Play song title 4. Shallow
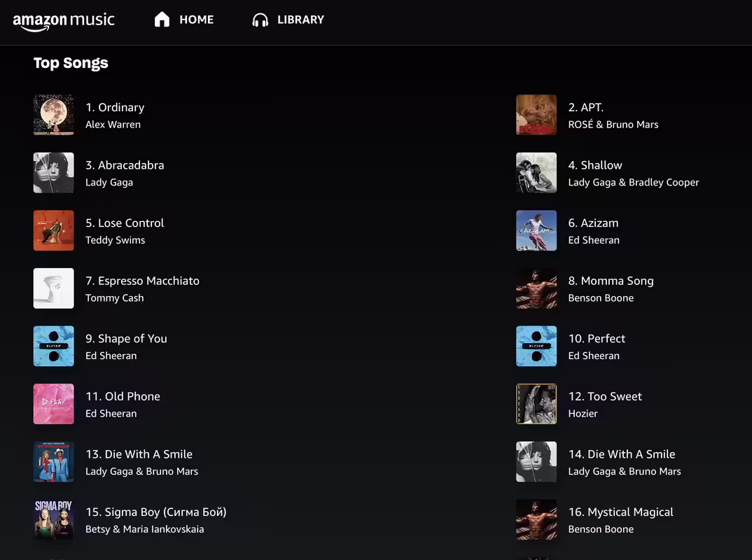This screenshot has width=752, height=560. pyautogui.click(x=595, y=165)
